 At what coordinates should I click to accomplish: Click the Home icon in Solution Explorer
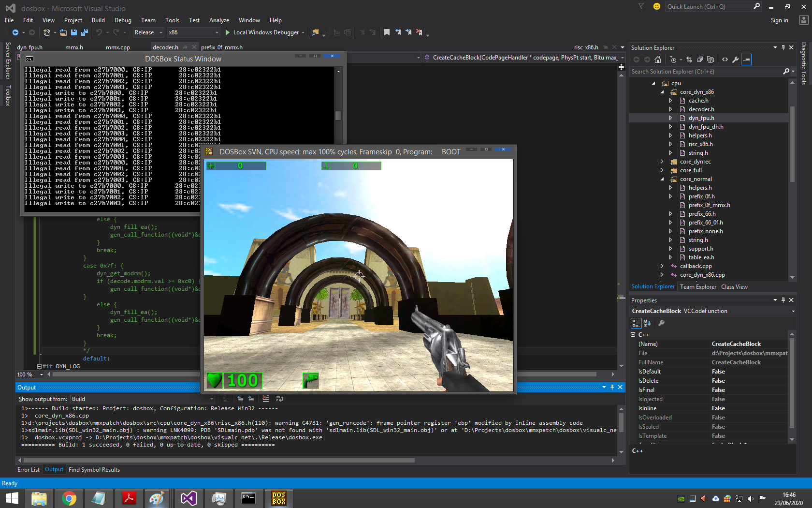click(658, 60)
